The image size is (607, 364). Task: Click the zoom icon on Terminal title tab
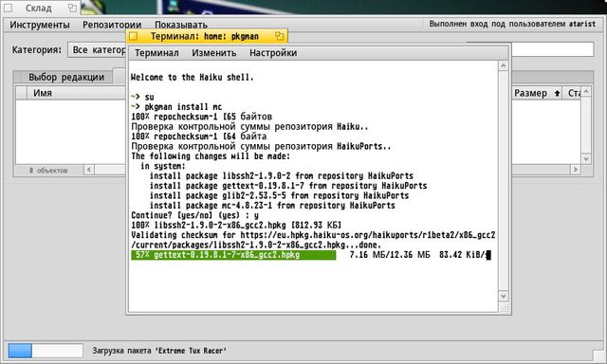tap(279, 36)
